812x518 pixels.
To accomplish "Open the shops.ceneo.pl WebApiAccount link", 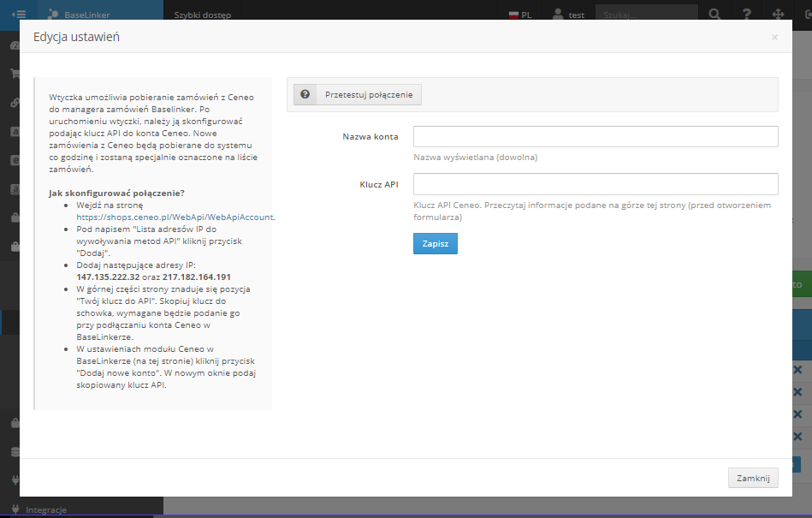I will tap(175, 217).
